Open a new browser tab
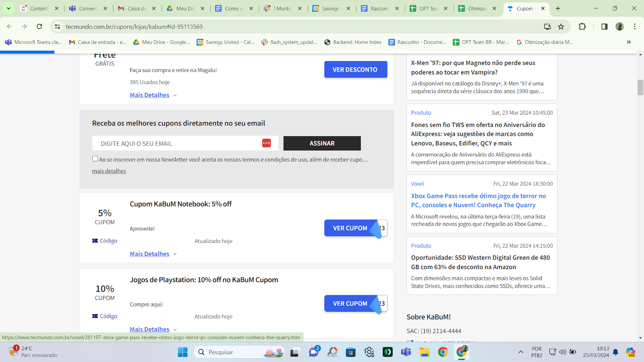The image size is (644, 362). [558, 8]
